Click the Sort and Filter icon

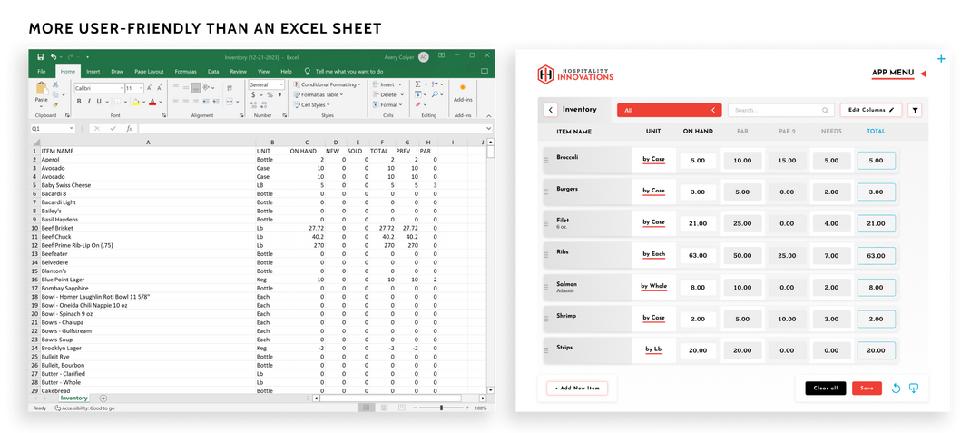(x=436, y=84)
